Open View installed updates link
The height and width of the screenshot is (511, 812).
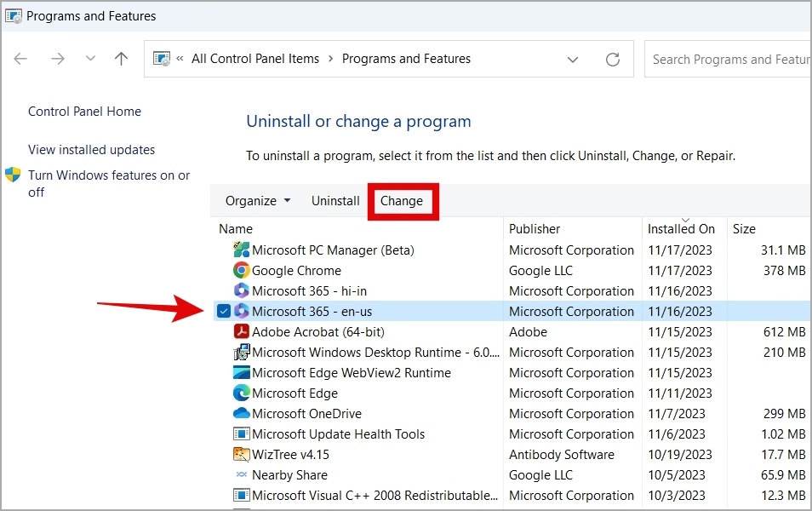coord(92,150)
